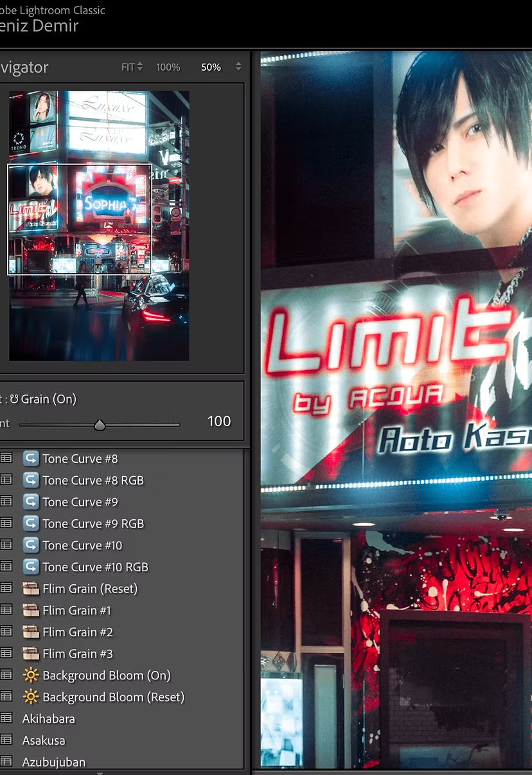Click the curve arrow icon on Tone Curve #9
Screen dimensions: 532x775
point(31,502)
